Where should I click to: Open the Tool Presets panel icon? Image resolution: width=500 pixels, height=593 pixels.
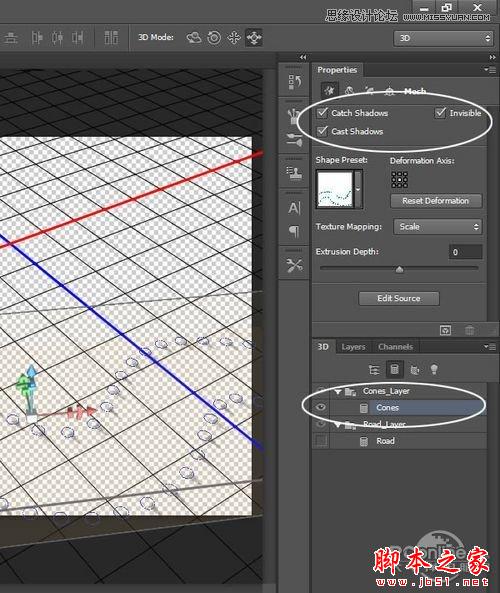pos(294,265)
